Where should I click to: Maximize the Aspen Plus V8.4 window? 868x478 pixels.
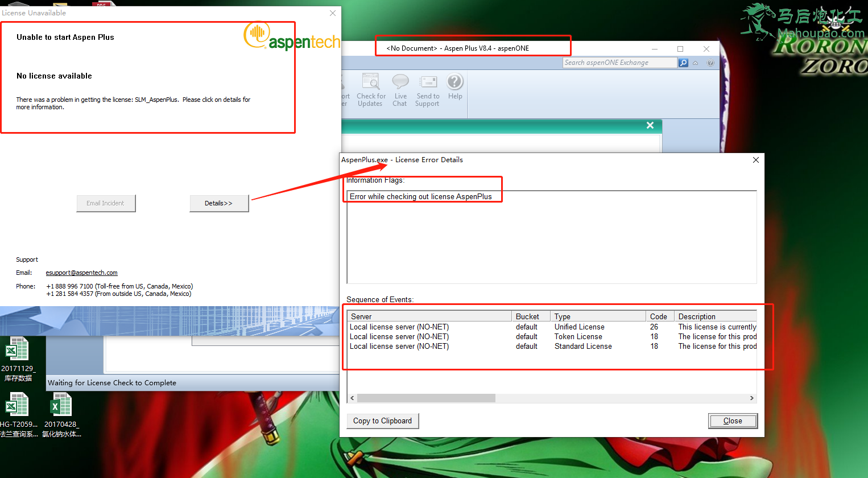click(680, 49)
